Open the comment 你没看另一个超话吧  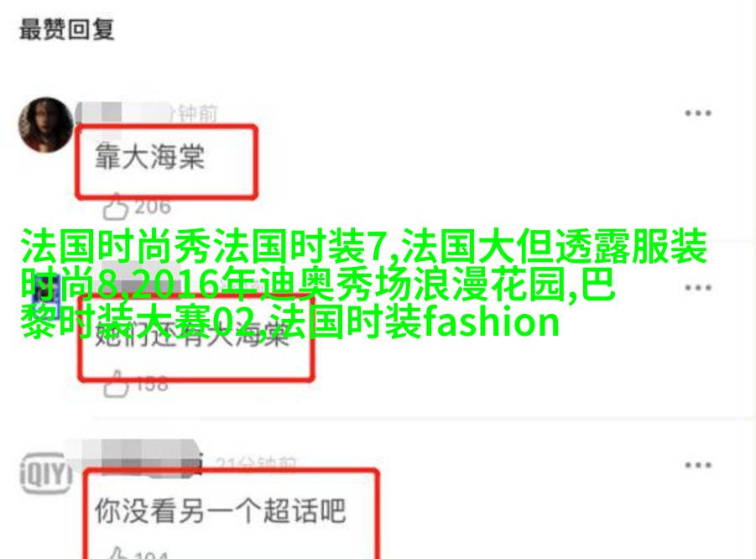click(221, 511)
